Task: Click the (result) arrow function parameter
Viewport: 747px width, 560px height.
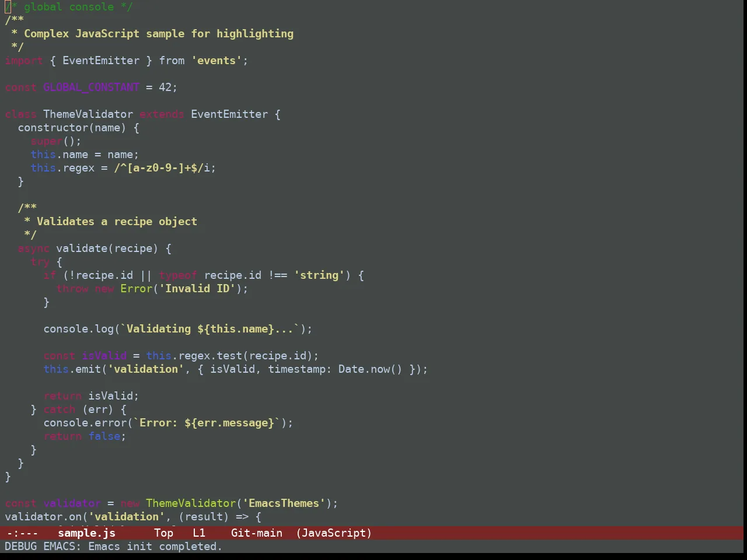Action: [x=204, y=517]
